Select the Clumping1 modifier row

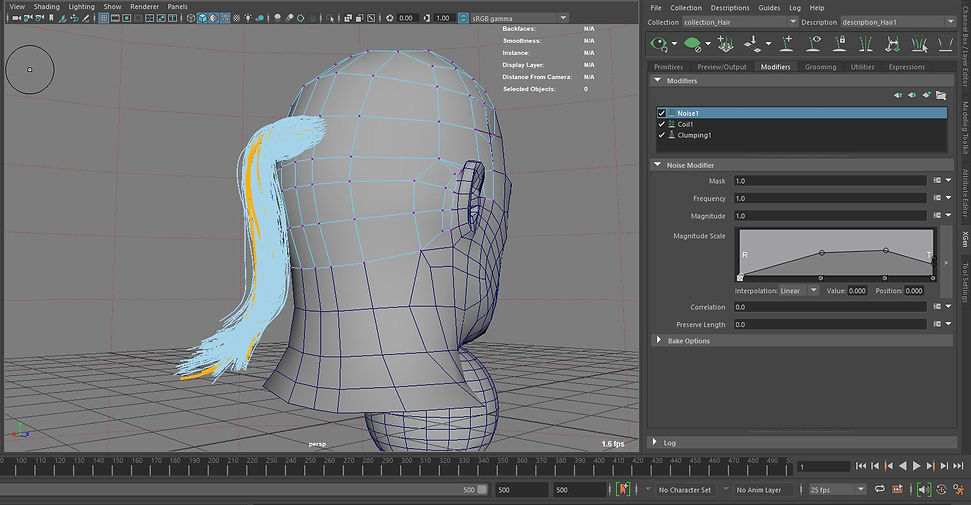coord(801,134)
